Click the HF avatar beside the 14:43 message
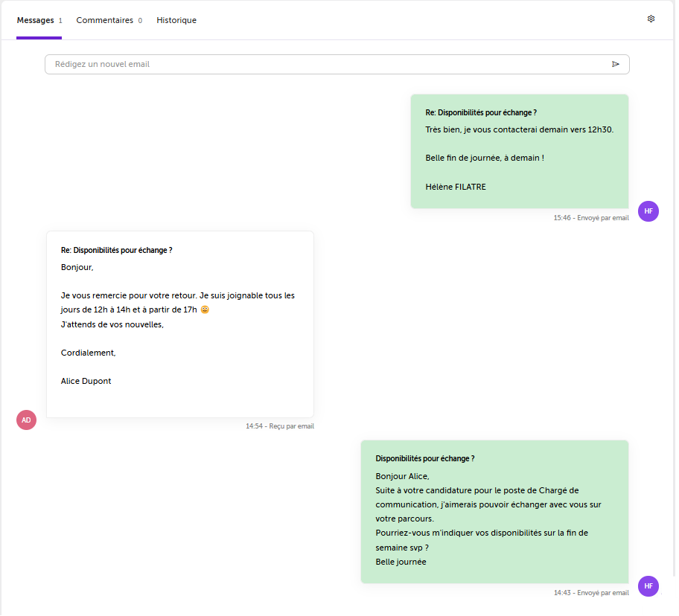 [x=648, y=586]
